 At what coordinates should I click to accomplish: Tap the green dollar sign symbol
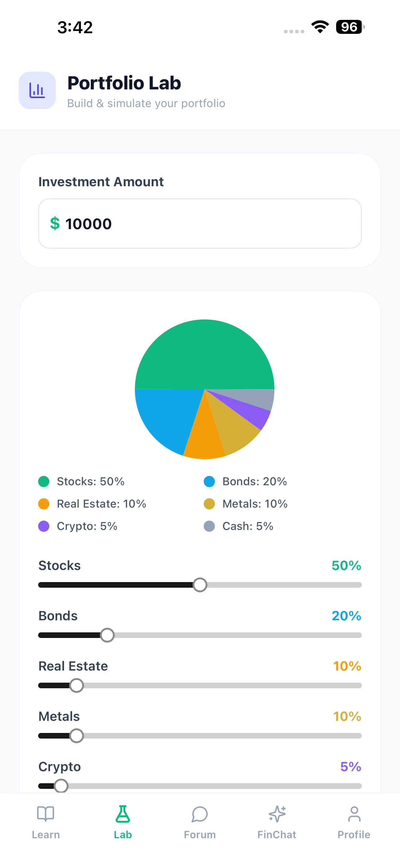click(55, 224)
